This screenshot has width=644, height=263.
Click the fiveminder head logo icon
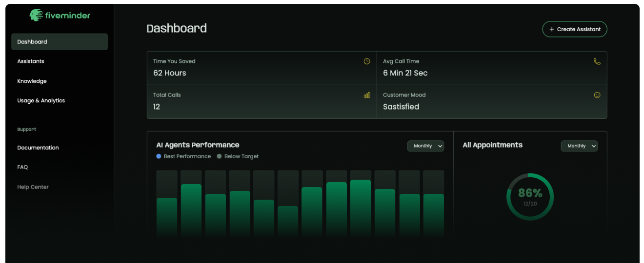point(36,15)
